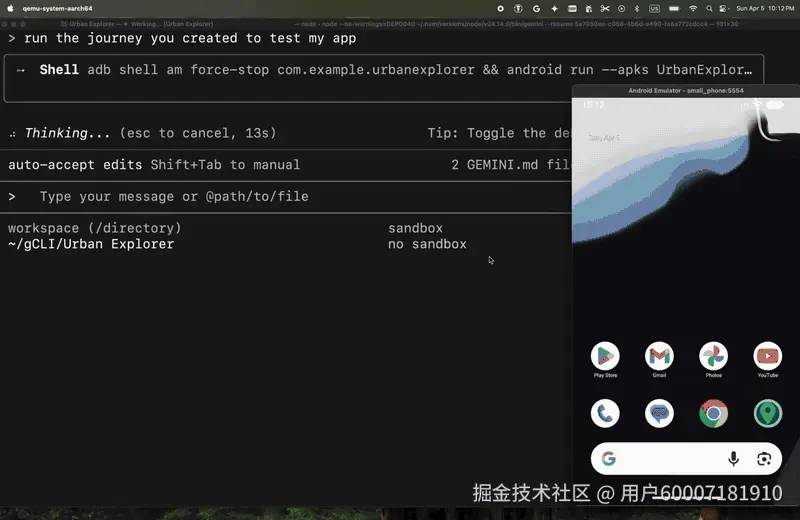Click the message input prompt field
Viewport: 800px width, 520px height.
(286, 196)
